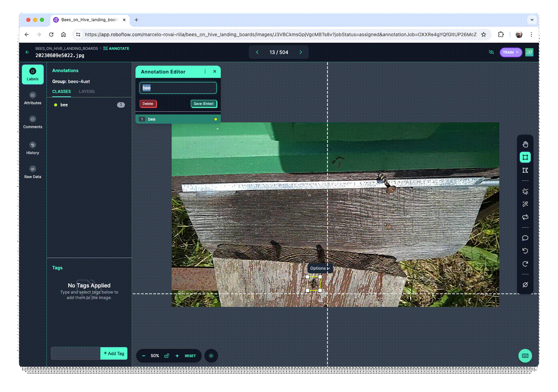Image resolution: width=558 pixels, height=392 pixels.
Task: Hide annotations with the eye toggle
Action: (491, 52)
